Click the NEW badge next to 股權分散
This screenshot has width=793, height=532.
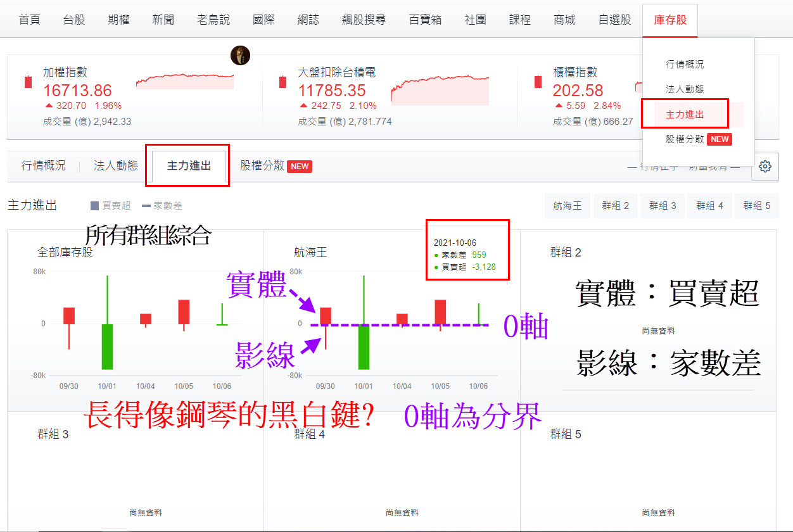pos(720,139)
